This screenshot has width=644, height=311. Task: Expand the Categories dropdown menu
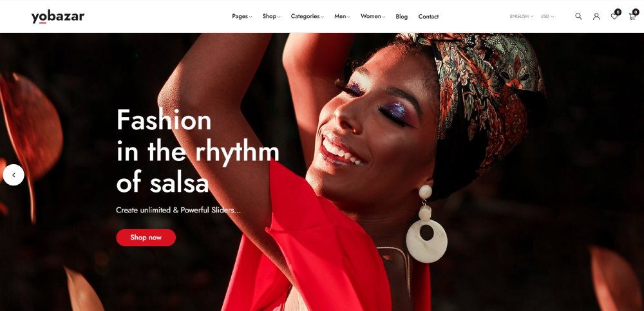tap(307, 17)
